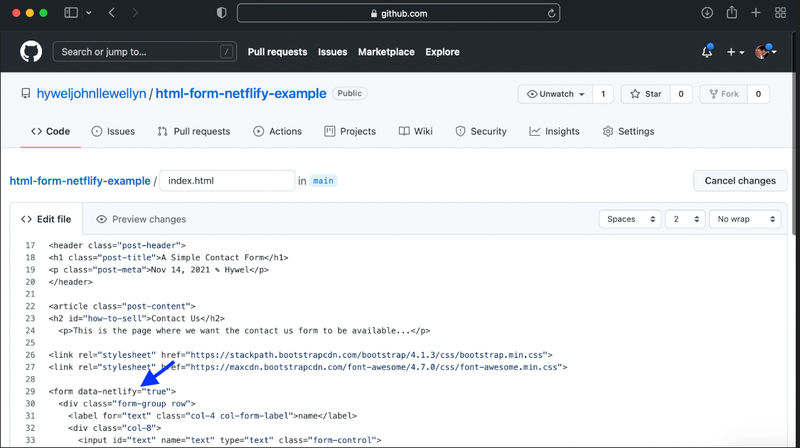The height and width of the screenshot is (448, 800).
Task: Click the GitHub Octocat logo
Action: (x=30, y=52)
